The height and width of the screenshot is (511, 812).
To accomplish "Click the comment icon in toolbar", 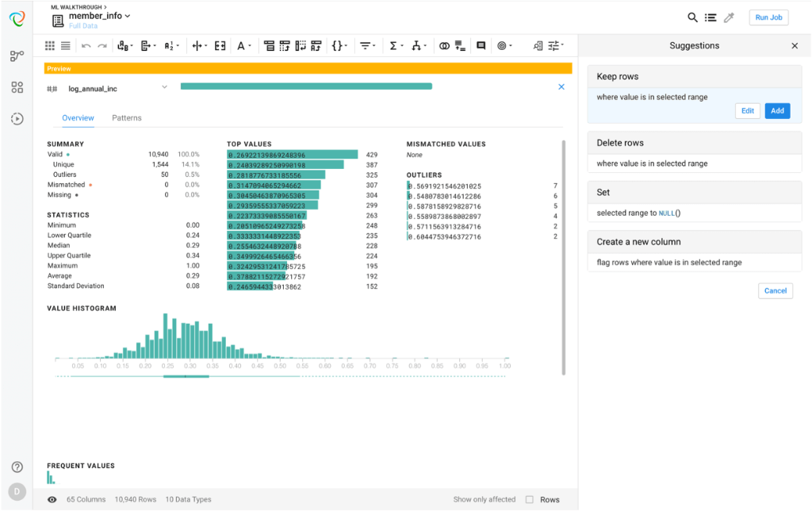I will tap(481, 46).
